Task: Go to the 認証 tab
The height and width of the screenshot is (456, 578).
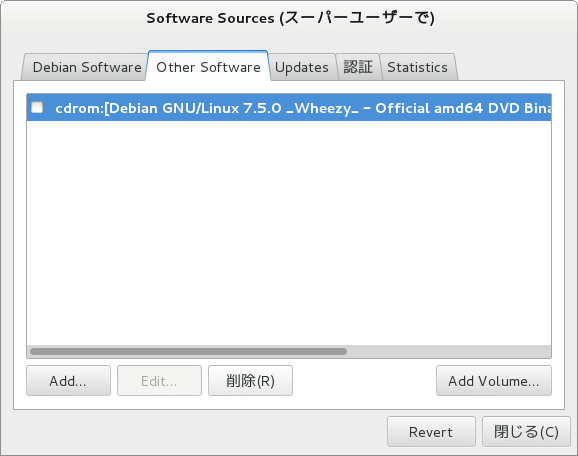Action: 358,67
